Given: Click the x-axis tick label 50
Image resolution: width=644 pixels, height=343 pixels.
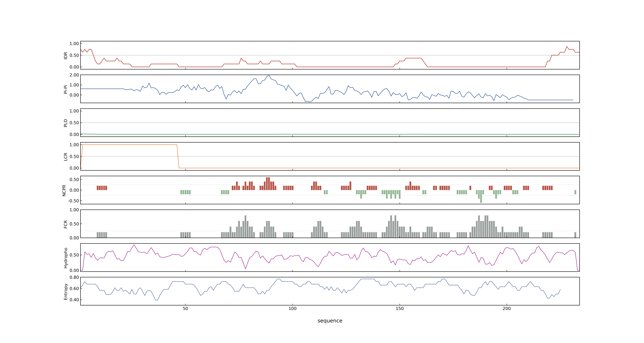Looking at the screenshot, I should pyautogui.click(x=185, y=308).
